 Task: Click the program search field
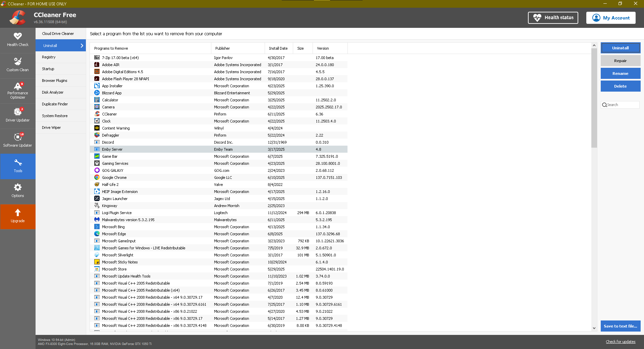pyautogui.click(x=622, y=105)
